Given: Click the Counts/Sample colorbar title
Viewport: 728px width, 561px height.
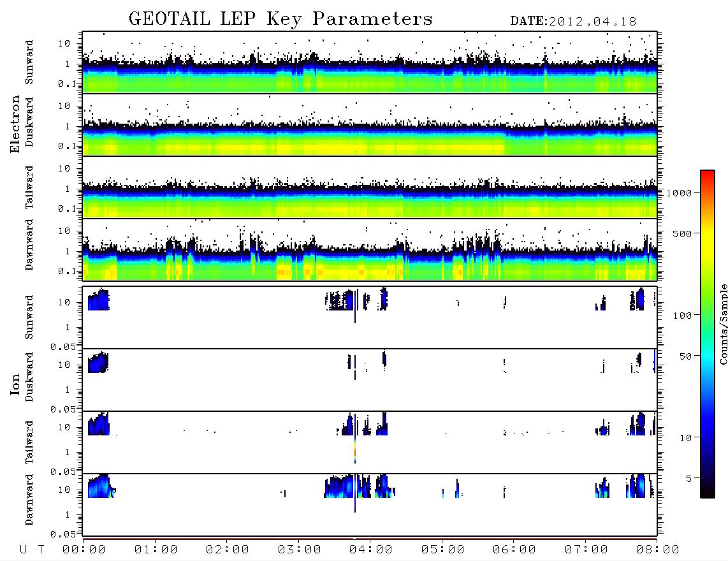Looking at the screenshot, I should (723, 324).
